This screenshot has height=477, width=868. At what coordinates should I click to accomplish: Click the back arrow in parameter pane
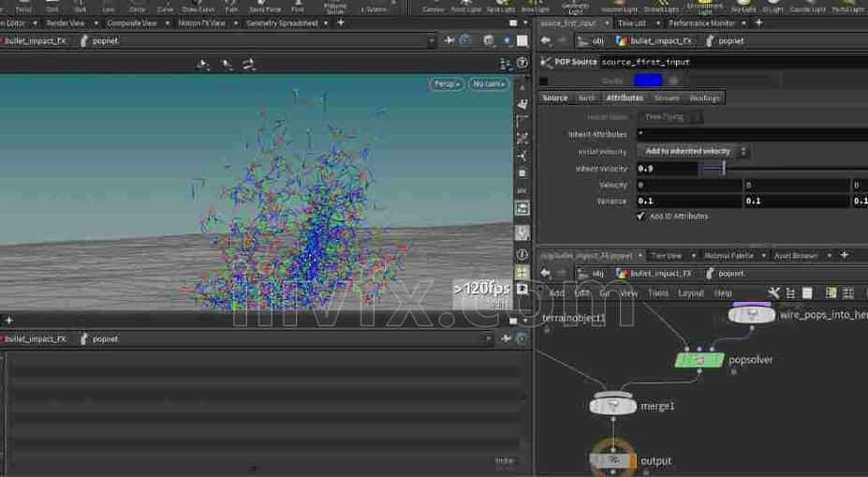pyautogui.click(x=546, y=41)
